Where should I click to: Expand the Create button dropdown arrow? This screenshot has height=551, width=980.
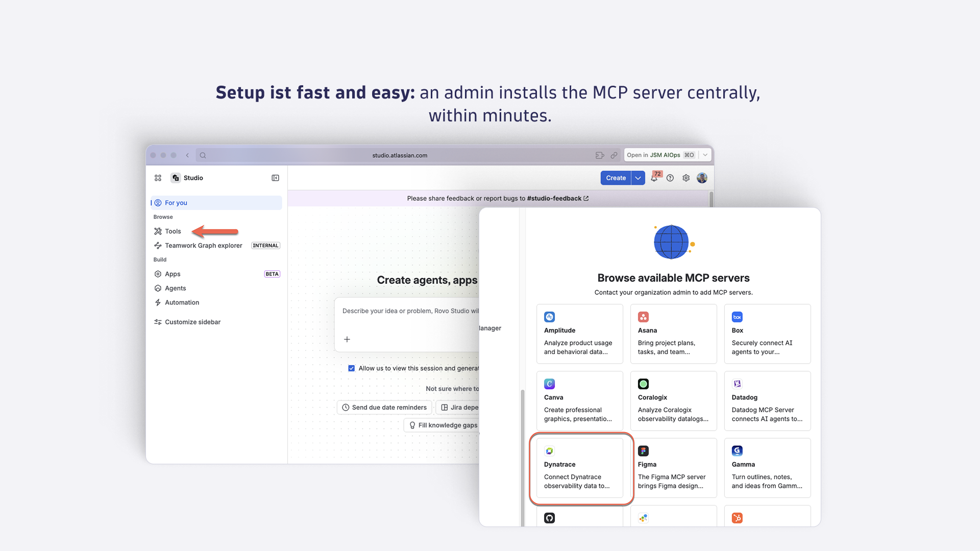click(x=638, y=178)
